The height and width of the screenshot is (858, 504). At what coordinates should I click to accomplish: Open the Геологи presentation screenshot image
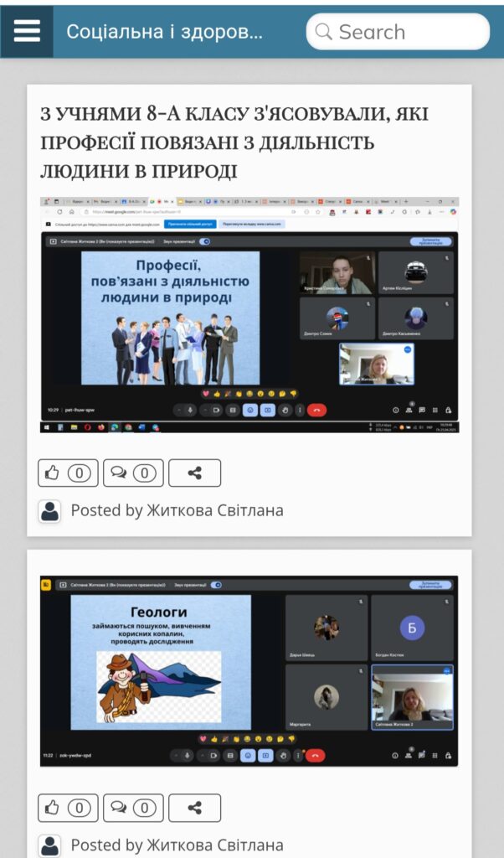pos(249,670)
